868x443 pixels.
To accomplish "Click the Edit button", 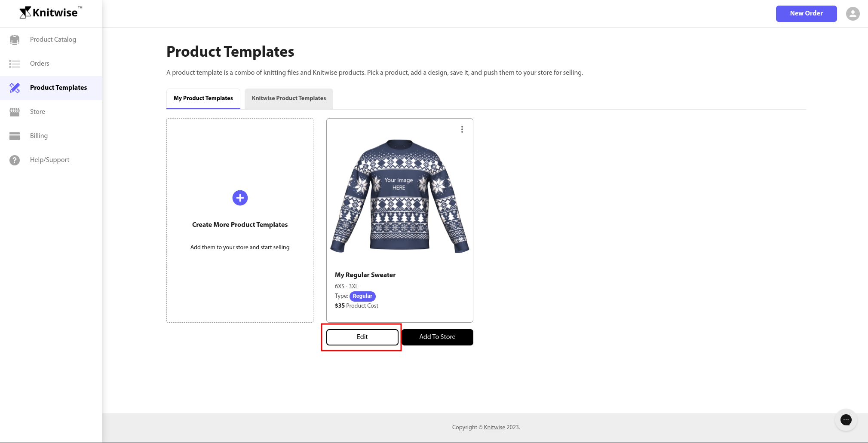I will [x=362, y=337].
